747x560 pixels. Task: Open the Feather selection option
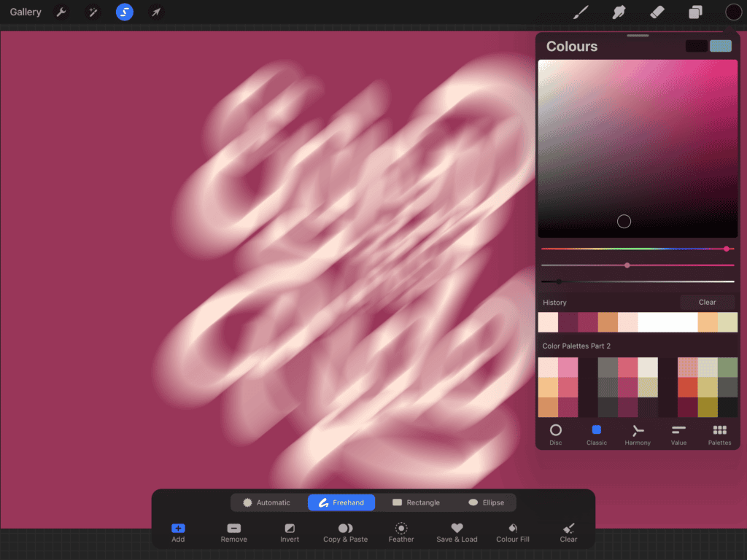coord(400,532)
